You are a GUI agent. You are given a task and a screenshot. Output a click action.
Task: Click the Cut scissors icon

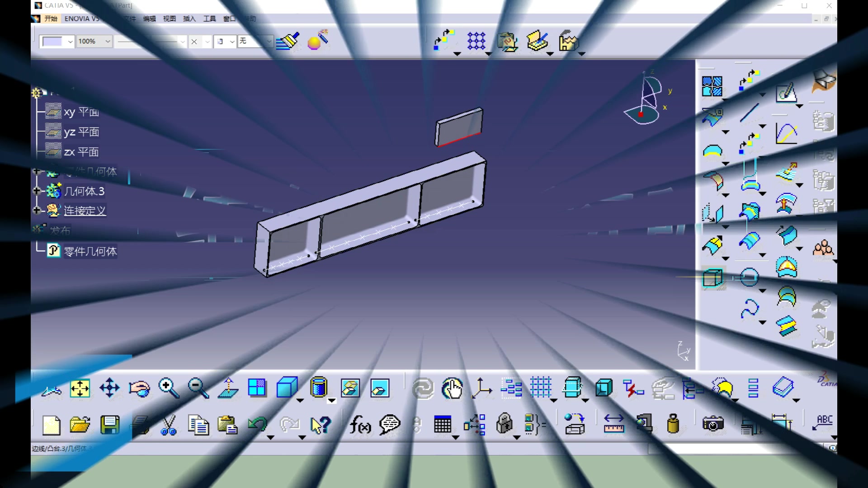point(169,425)
